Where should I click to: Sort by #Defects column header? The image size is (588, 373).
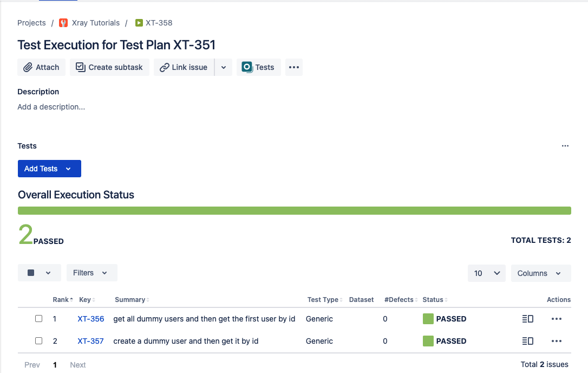[401, 300]
